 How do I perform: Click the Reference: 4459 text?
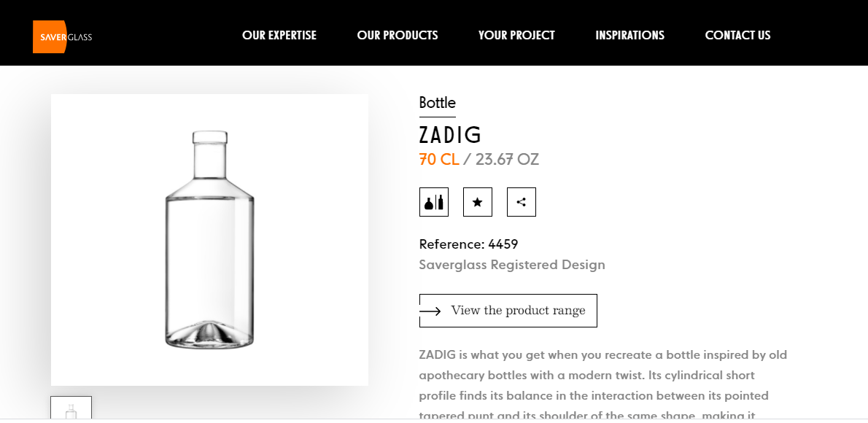[x=468, y=244]
